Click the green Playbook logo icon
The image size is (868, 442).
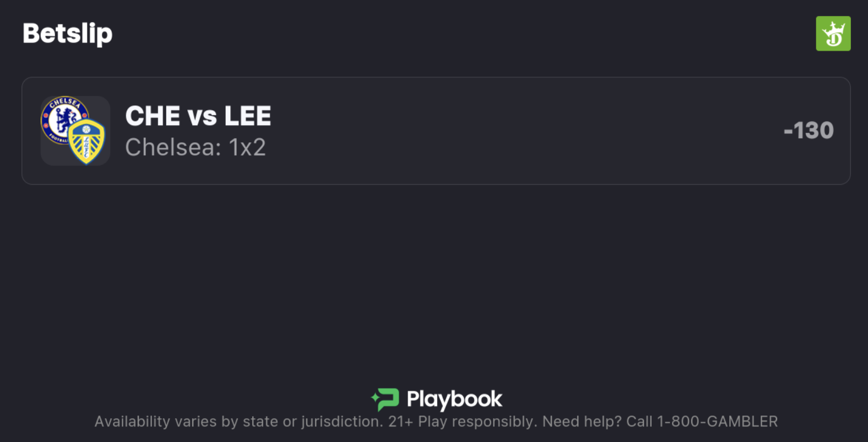pos(388,399)
